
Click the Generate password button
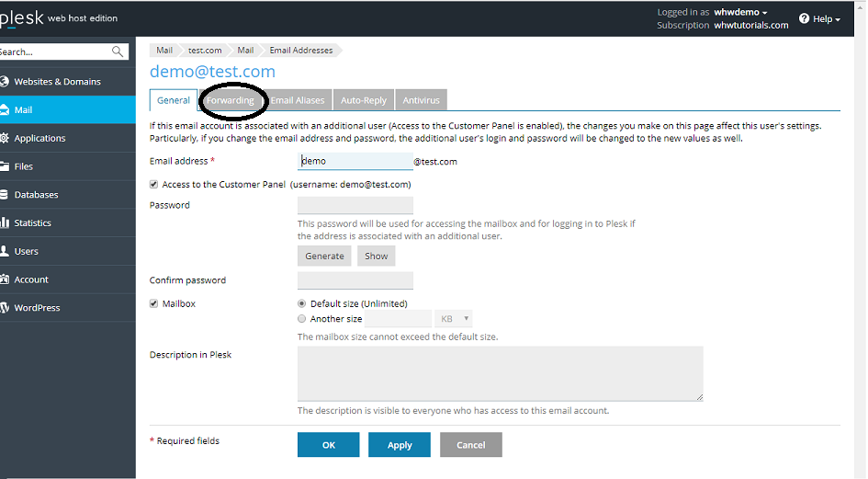[324, 257]
